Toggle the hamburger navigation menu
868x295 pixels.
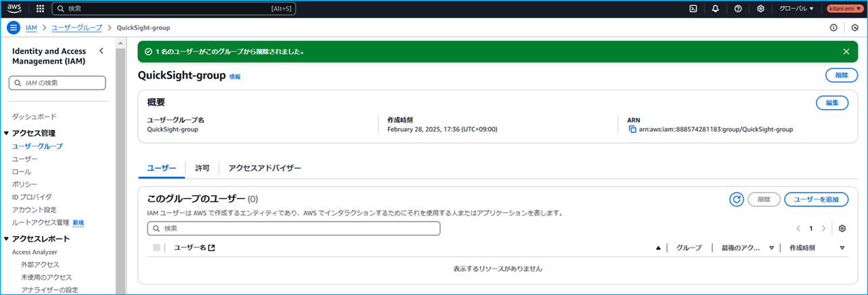14,28
